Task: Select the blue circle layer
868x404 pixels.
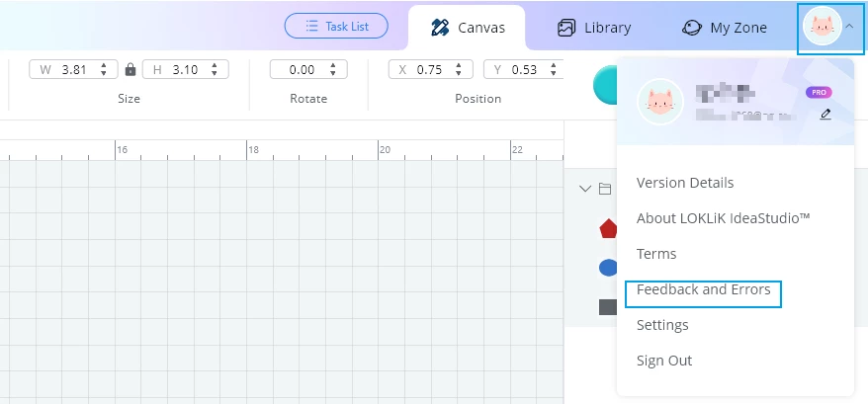Action: (608, 268)
